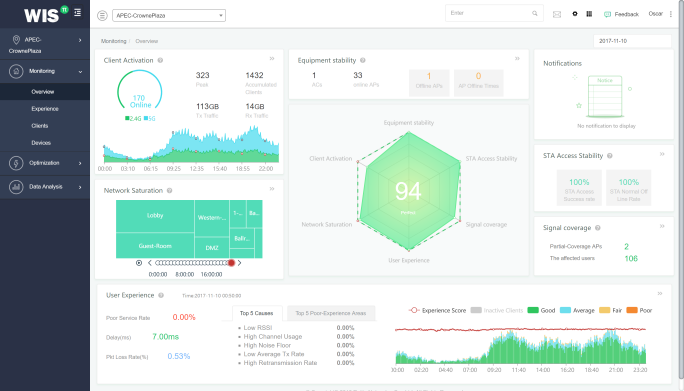The height and width of the screenshot is (391, 684).
Task: Expand the Client Activation panel details arrow
Action: 272,58
